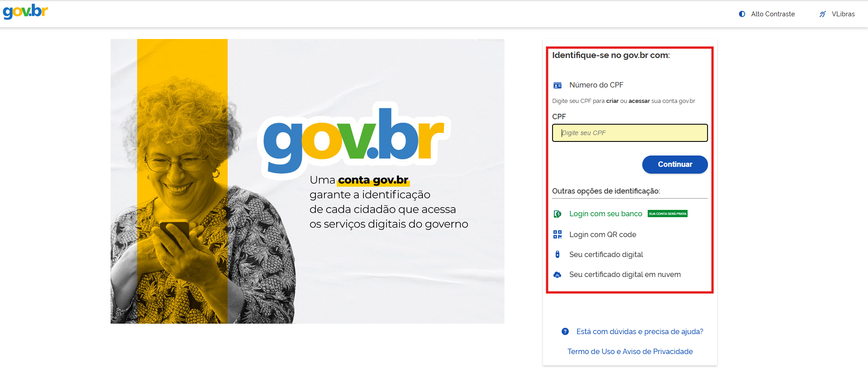The width and height of the screenshot is (868, 384).
Task: Click the bank login green icon
Action: pyautogui.click(x=558, y=214)
